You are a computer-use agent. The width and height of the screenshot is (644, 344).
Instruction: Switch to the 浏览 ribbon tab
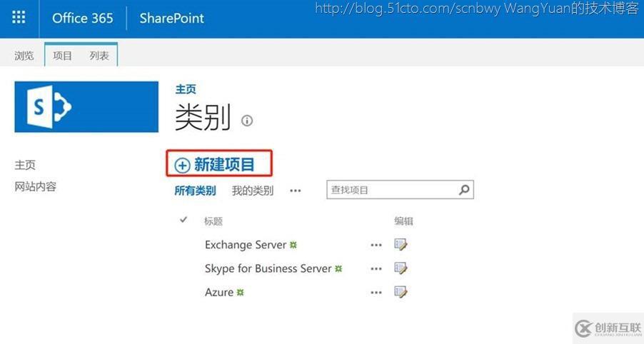(24, 56)
